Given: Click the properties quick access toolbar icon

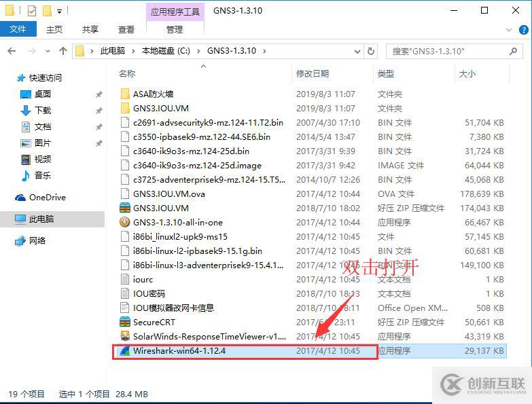Looking at the screenshot, I should coord(31,11).
